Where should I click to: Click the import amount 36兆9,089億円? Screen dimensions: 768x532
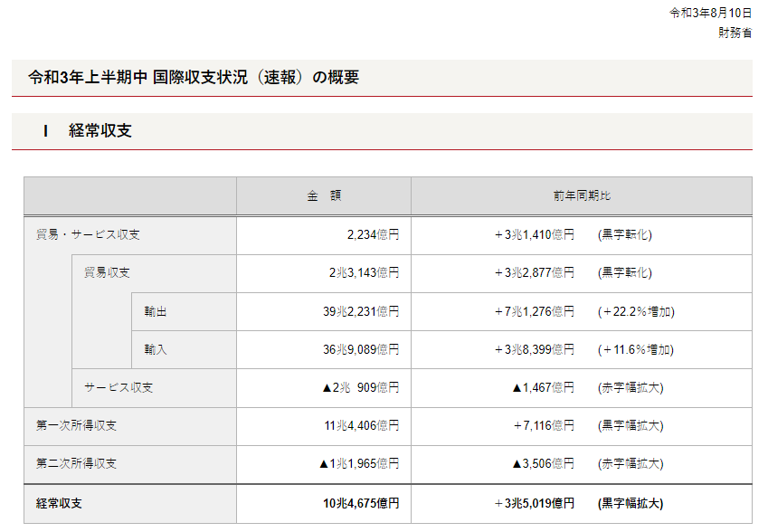(360, 349)
